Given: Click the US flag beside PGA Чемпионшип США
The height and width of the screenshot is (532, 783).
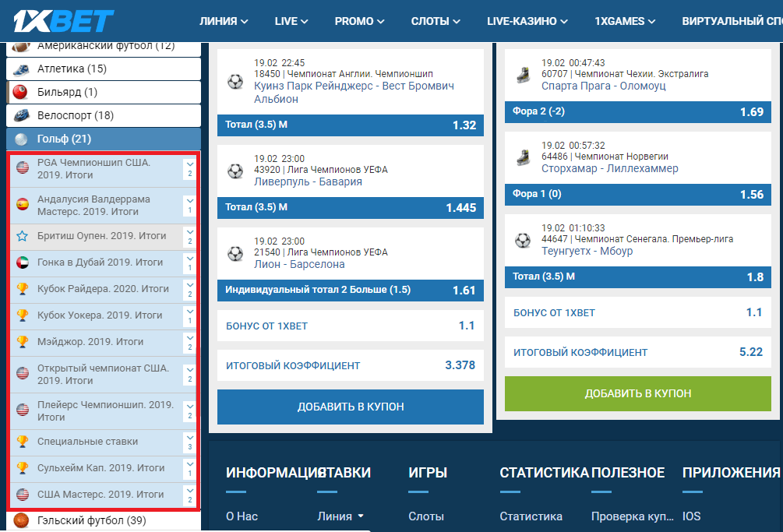Looking at the screenshot, I should coord(23,167).
